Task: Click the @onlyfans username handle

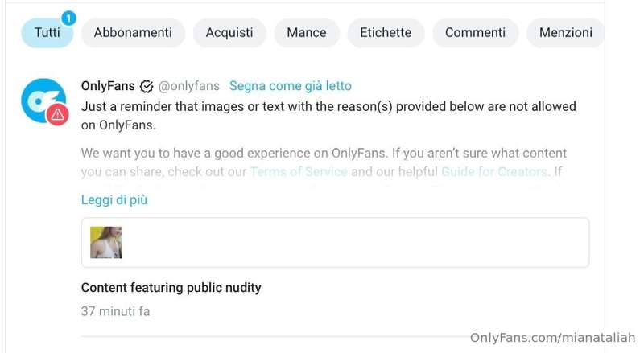Action: tap(189, 86)
